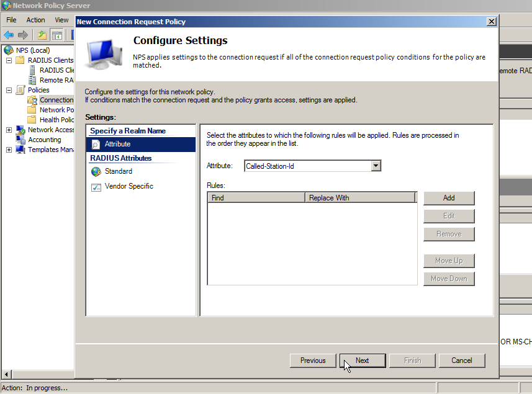Click the Add button next to Rules
Viewport: 532px width, 394px height.
(x=449, y=198)
